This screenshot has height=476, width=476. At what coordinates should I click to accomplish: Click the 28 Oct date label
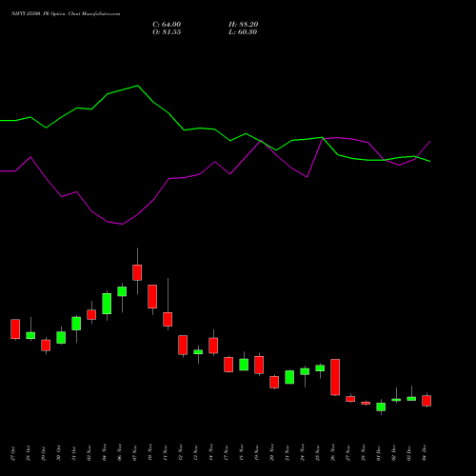29,454
